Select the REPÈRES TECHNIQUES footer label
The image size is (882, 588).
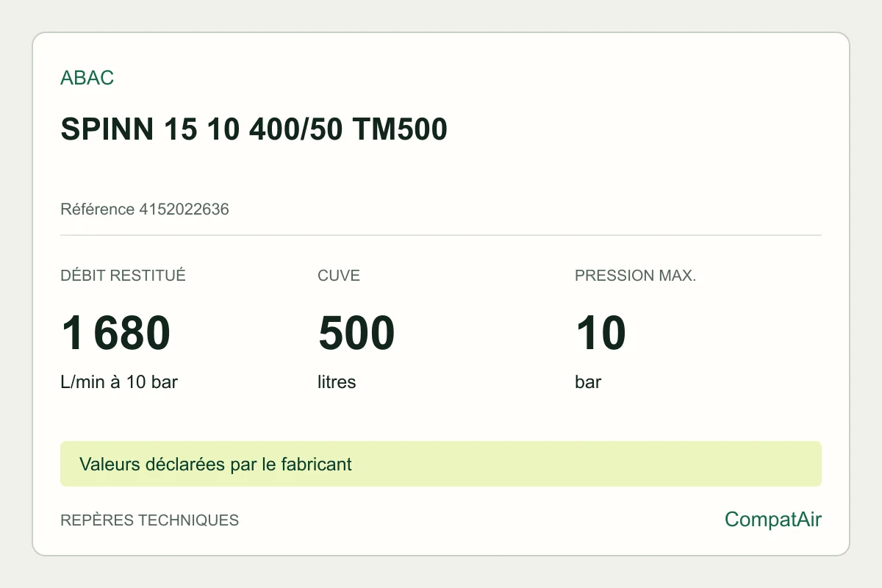[x=149, y=520]
